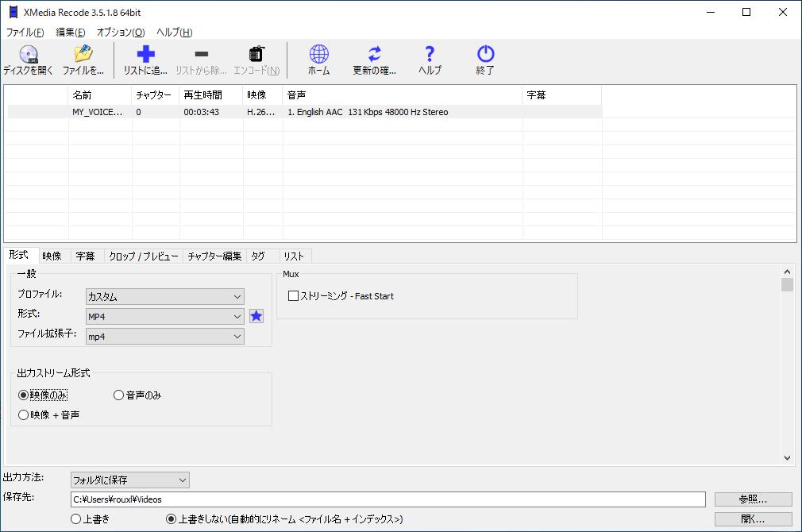Open ヘルプ(H) menu
The height and width of the screenshot is (532, 802).
coord(175,33)
